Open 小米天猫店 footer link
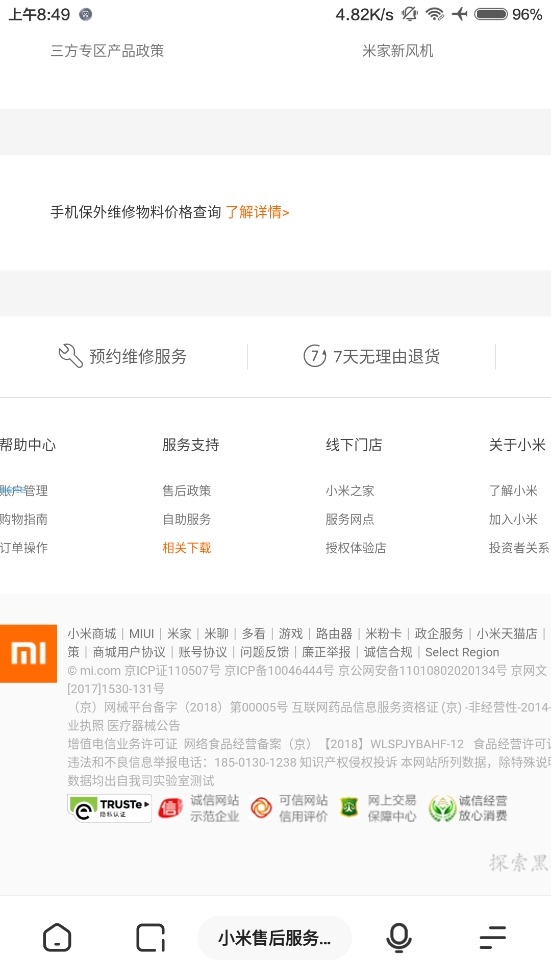This screenshot has height=980, width=551. (507, 633)
